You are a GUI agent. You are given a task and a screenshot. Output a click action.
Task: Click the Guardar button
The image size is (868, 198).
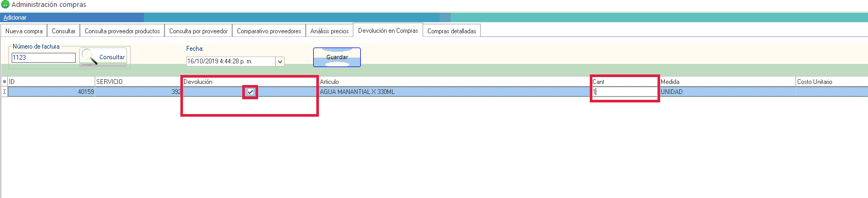(x=337, y=57)
